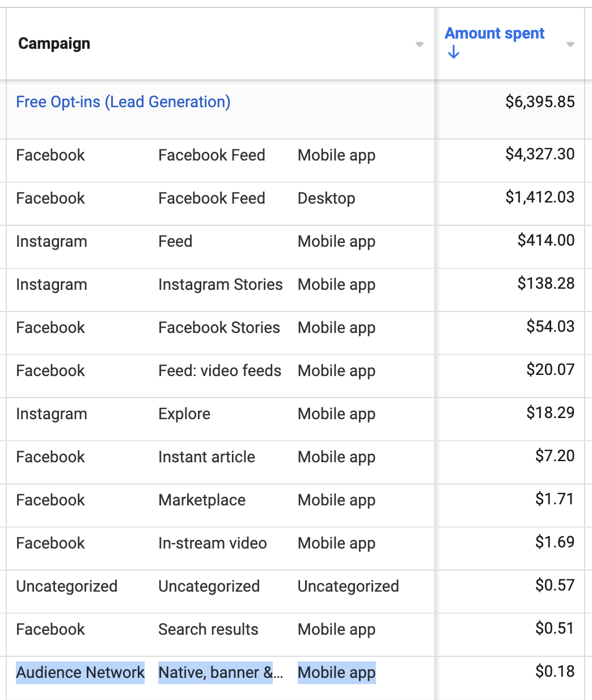
Task: Click the Feed: video feeds cell
Action: tap(220, 370)
